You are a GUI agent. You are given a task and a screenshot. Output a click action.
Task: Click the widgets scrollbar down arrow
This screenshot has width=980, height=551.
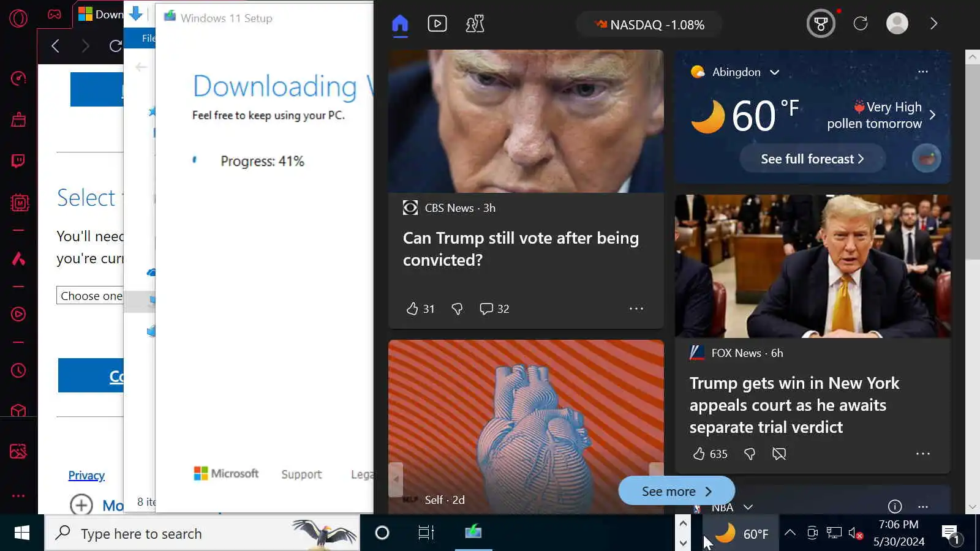[x=973, y=507]
